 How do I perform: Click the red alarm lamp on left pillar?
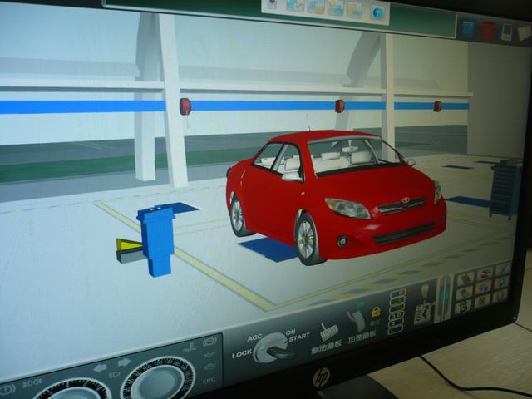click(185, 106)
